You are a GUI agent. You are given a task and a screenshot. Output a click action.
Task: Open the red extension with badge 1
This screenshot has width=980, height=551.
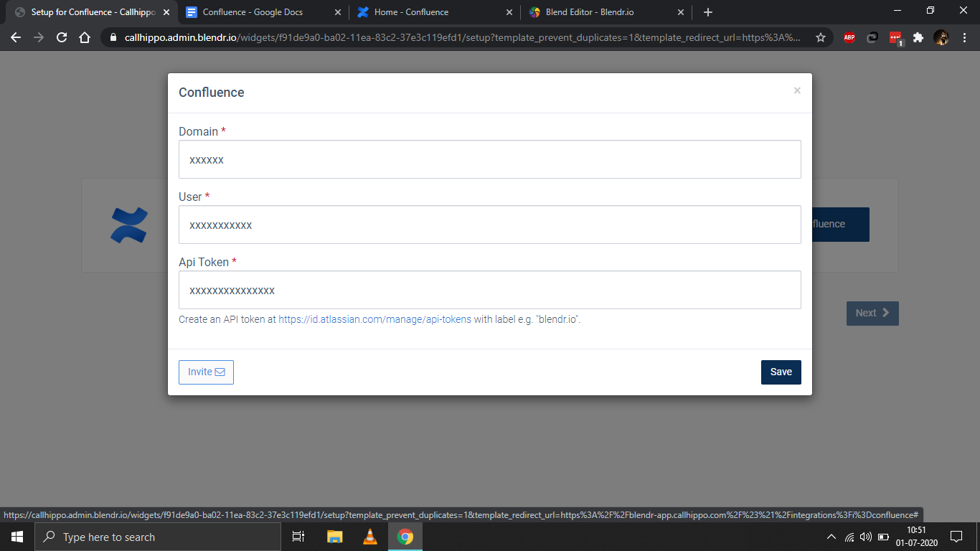[896, 38]
